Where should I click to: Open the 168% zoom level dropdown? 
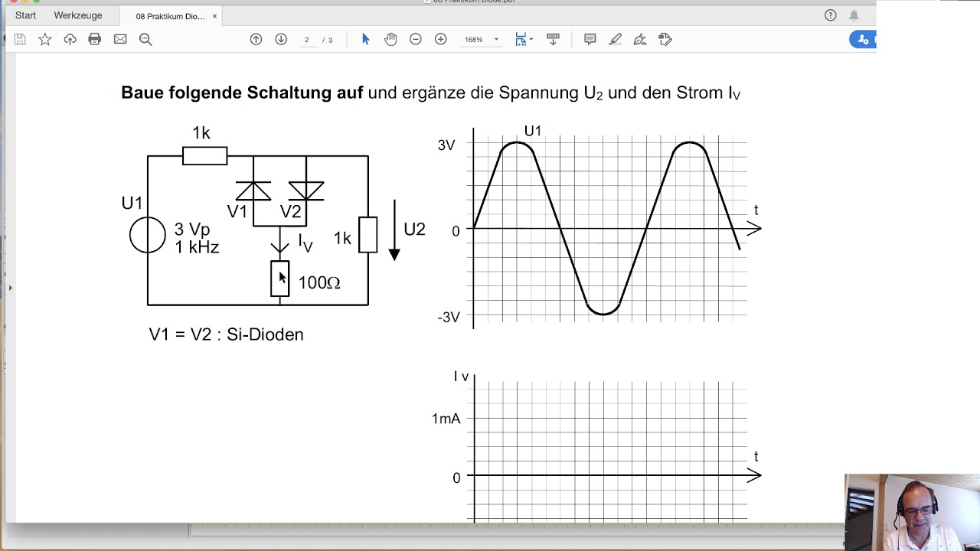[x=482, y=40]
